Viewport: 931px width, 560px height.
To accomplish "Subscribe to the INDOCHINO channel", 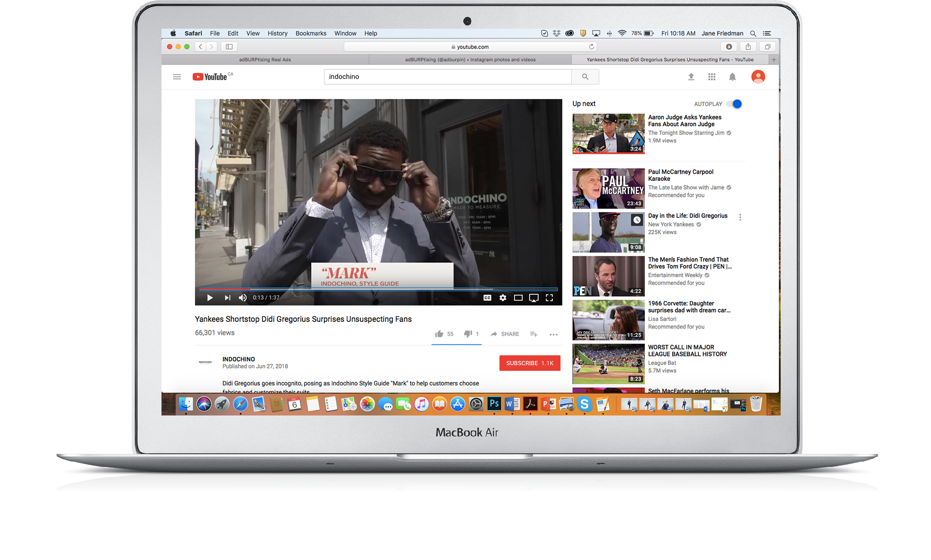I will tap(530, 363).
